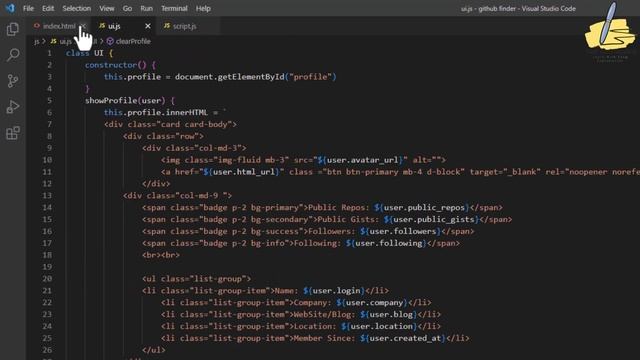
Task: Open the Search view in activity bar
Action: pyautogui.click(x=13, y=55)
